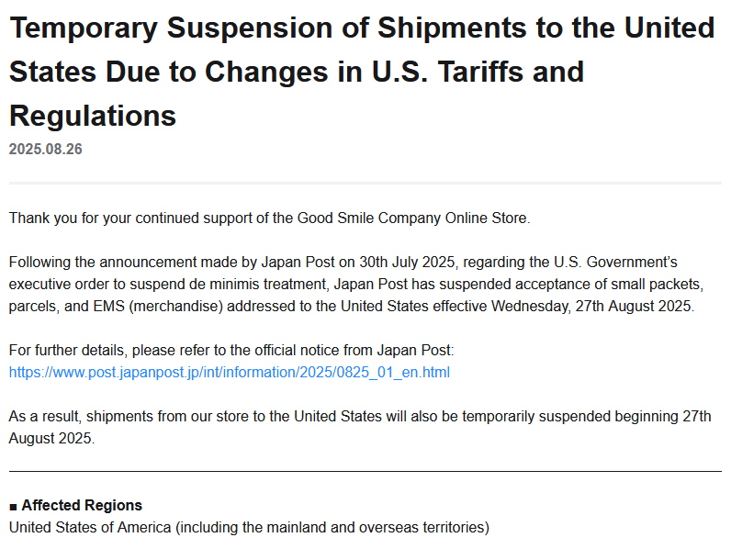Click the 'For further details, please refer' line
The height and width of the screenshot is (560, 731).
231,351
